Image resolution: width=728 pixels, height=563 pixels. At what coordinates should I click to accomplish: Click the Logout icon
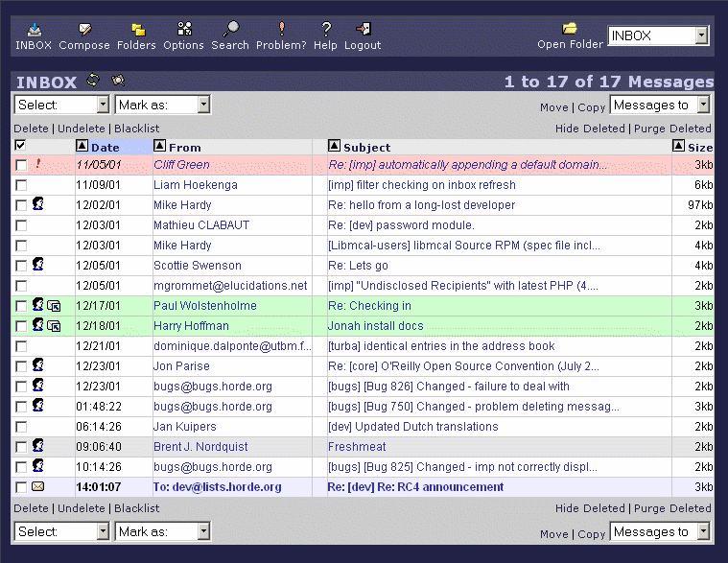pyautogui.click(x=364, y=29)
